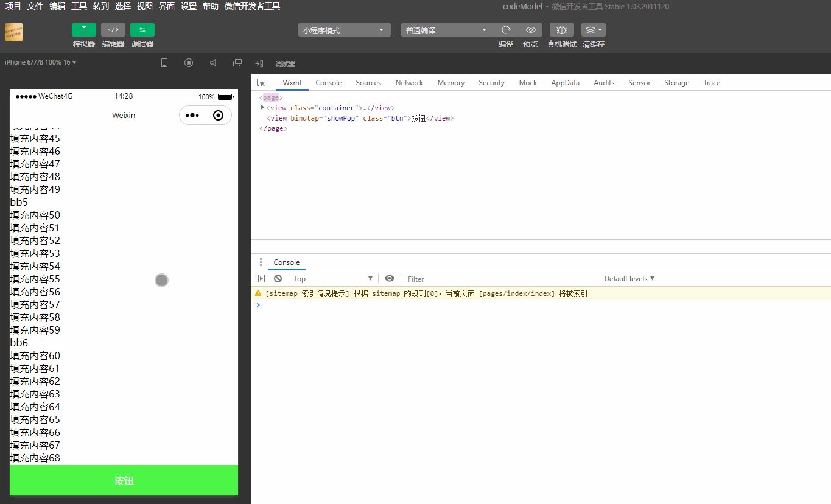The height and width of the screenshot is (504, 831).
Task: Open the 界面 menu
Action: pyautogui.click(x=167, y=6)
